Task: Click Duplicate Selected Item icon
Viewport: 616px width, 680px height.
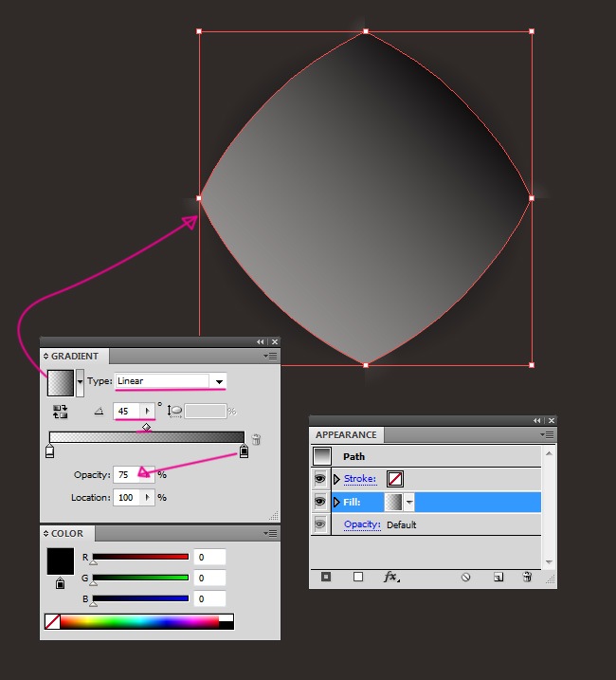Action: (498, 576)
